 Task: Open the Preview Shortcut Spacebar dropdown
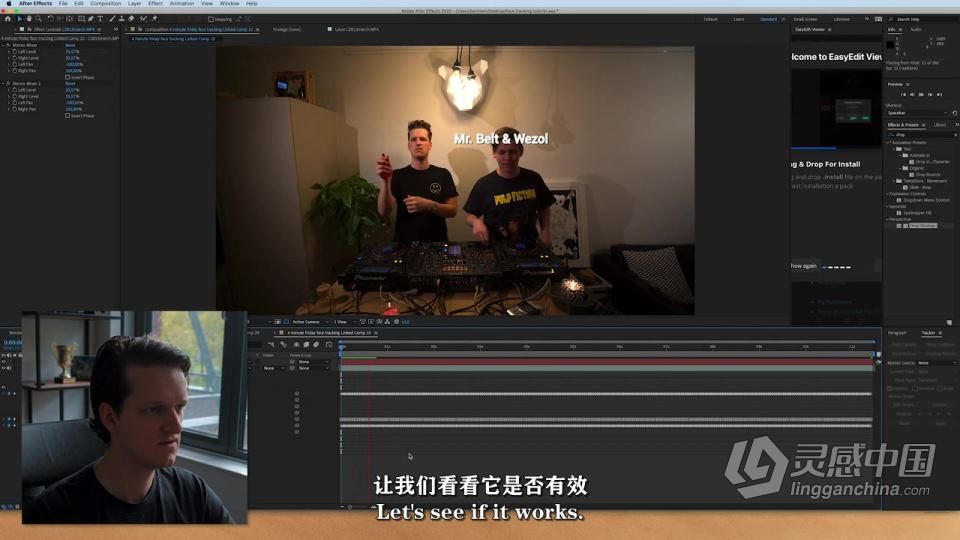(917, 113)
